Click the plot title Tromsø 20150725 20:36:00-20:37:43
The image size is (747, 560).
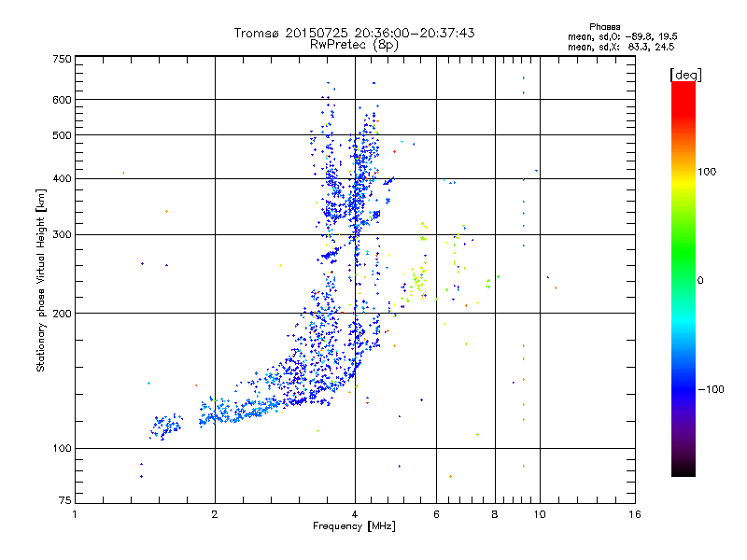click(x=354, y=33)
